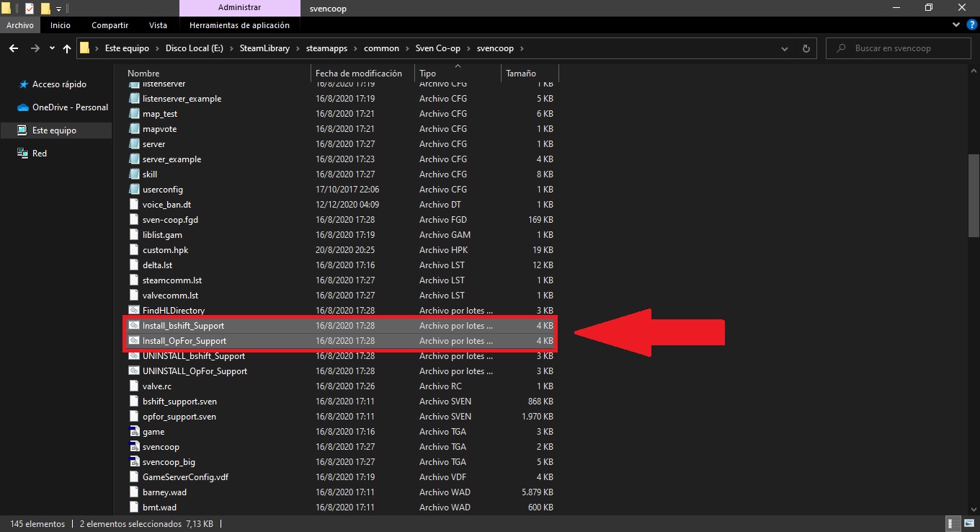Open the Help question mark icon
980x532 pixels.
[x=970, y=25]
